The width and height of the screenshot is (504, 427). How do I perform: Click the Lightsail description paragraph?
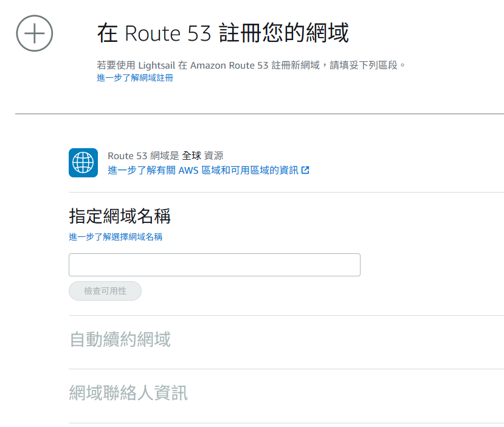(x=251, y=65)
